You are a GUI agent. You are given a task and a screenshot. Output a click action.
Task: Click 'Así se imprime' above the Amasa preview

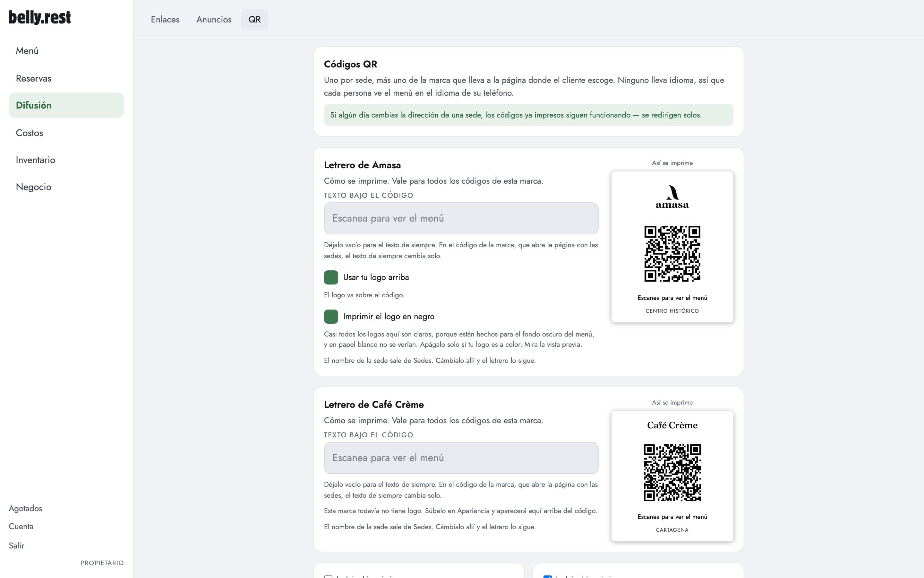tap(672, 163)
